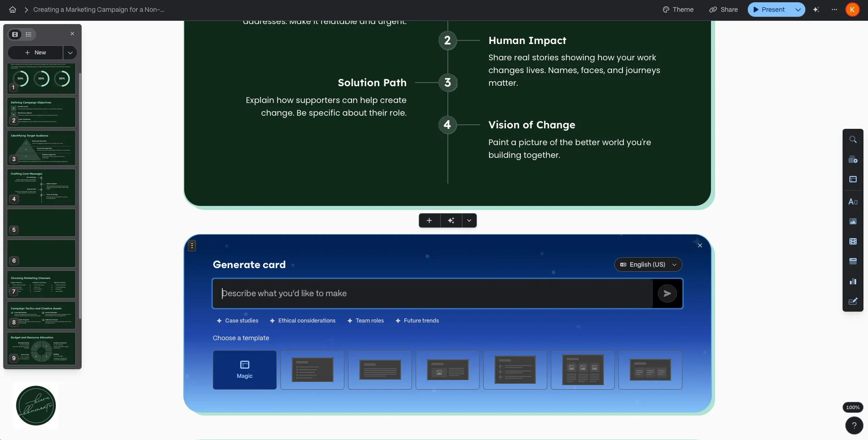
Task: Expand the New card dropdown arrow
Action: (70, 53)
